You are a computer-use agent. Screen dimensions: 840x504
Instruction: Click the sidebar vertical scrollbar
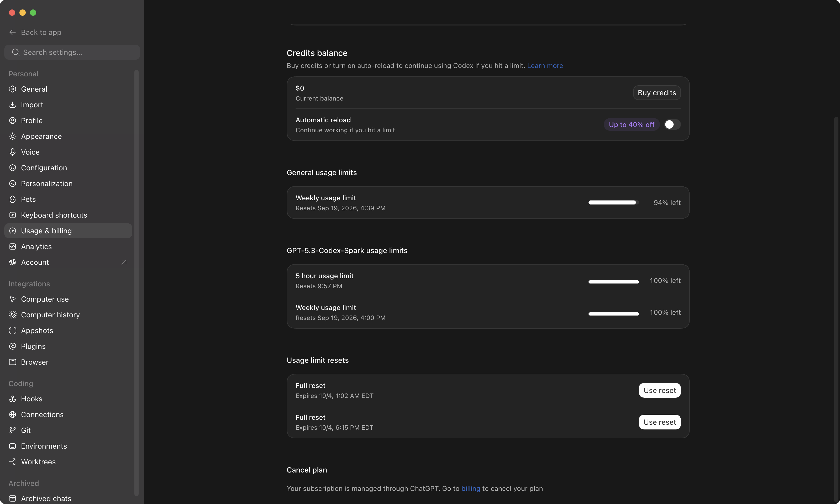[x=136, y=282]
